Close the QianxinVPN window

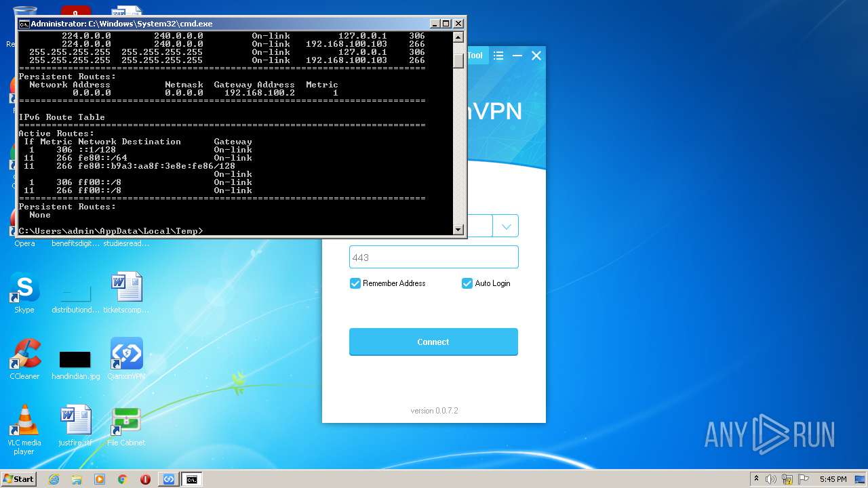click(x=536, y=56)
